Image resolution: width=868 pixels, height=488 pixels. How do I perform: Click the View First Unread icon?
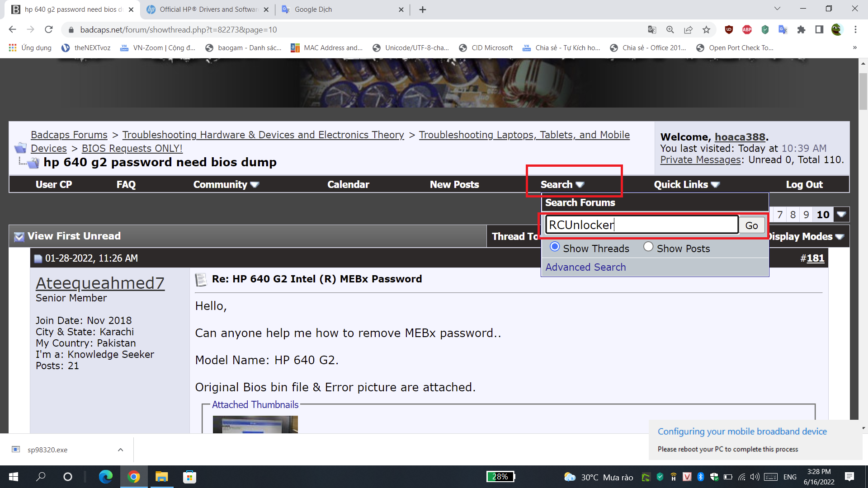coord(19,237)
